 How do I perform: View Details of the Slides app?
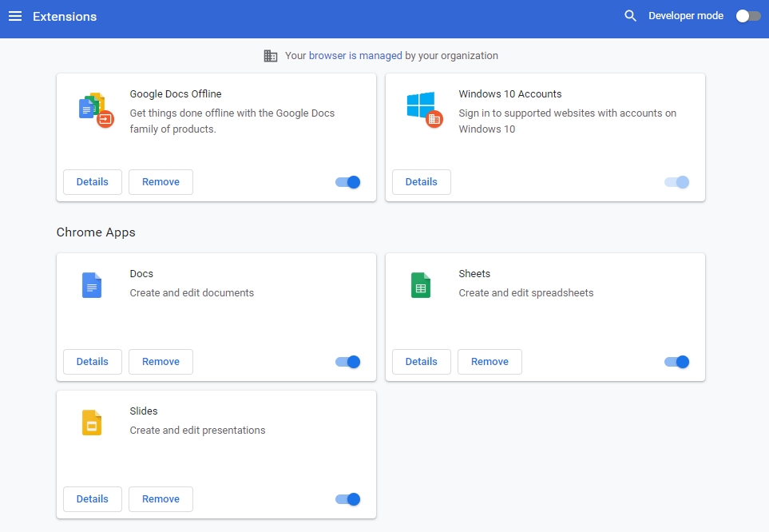point(92,499)
